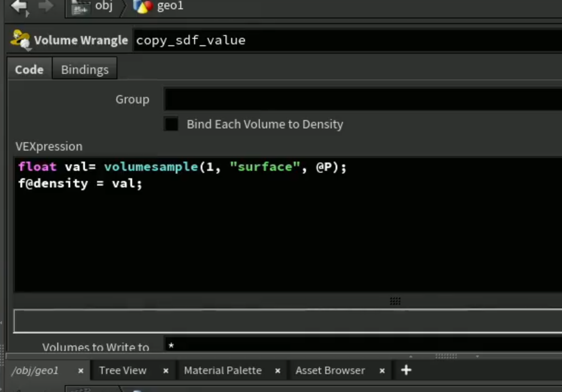
Task: Close the Material Palette tab
Action: [278, 371]
